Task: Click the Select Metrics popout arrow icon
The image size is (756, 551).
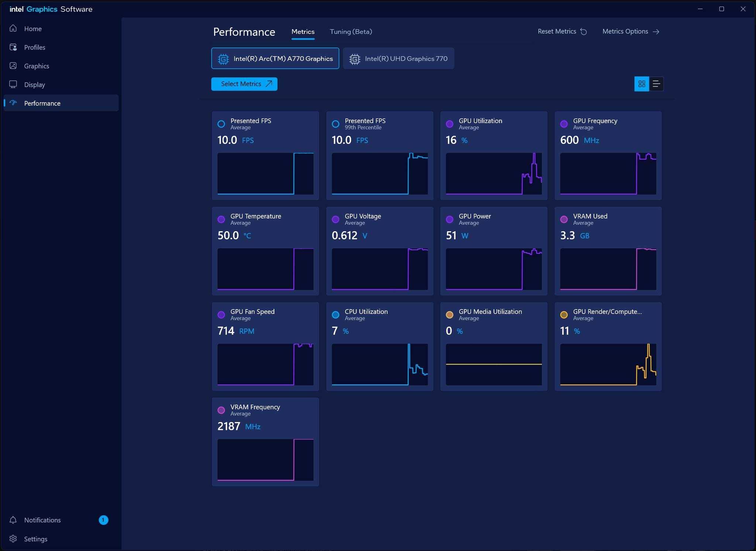Action: 269,84
